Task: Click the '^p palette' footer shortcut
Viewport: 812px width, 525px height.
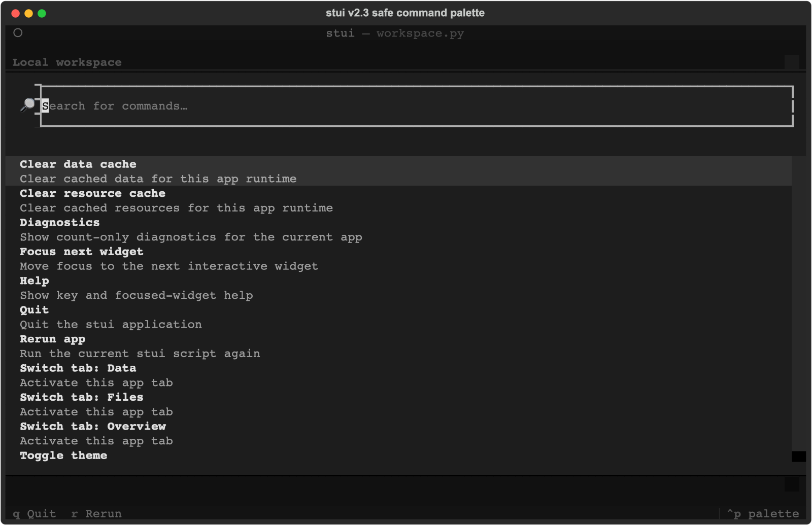Action: click(763, 514)
